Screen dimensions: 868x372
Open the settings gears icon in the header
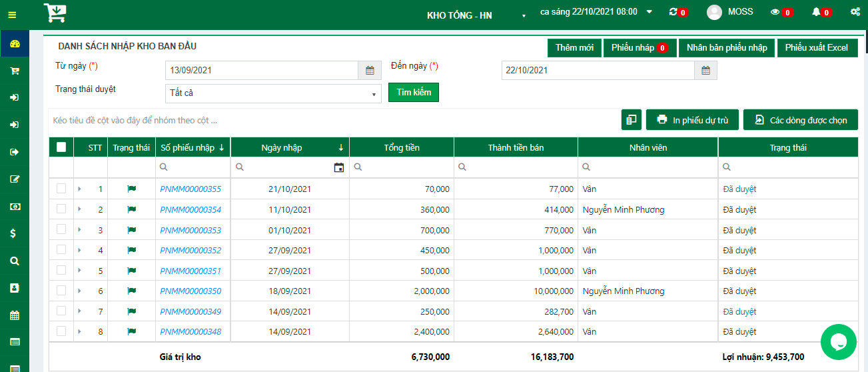point(855,12)
